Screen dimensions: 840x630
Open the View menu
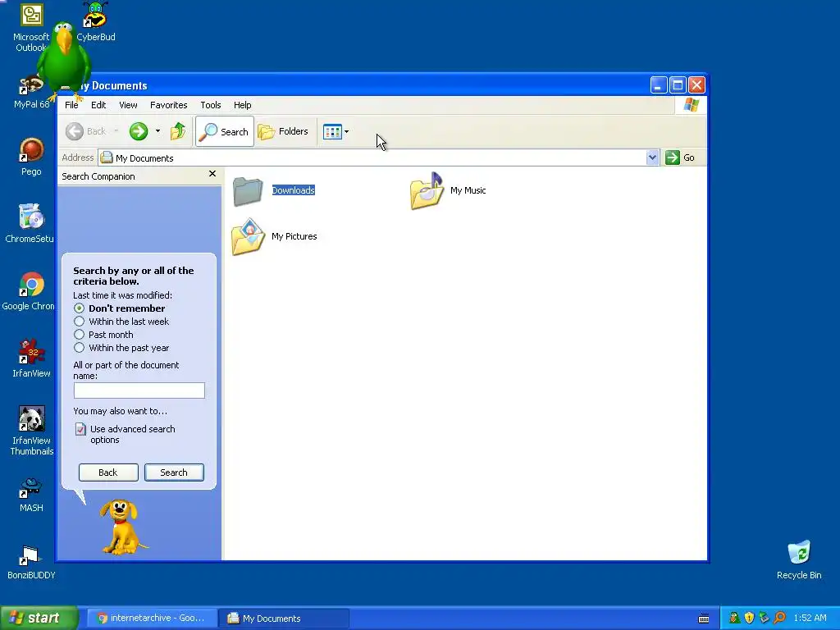pos(128,105)
